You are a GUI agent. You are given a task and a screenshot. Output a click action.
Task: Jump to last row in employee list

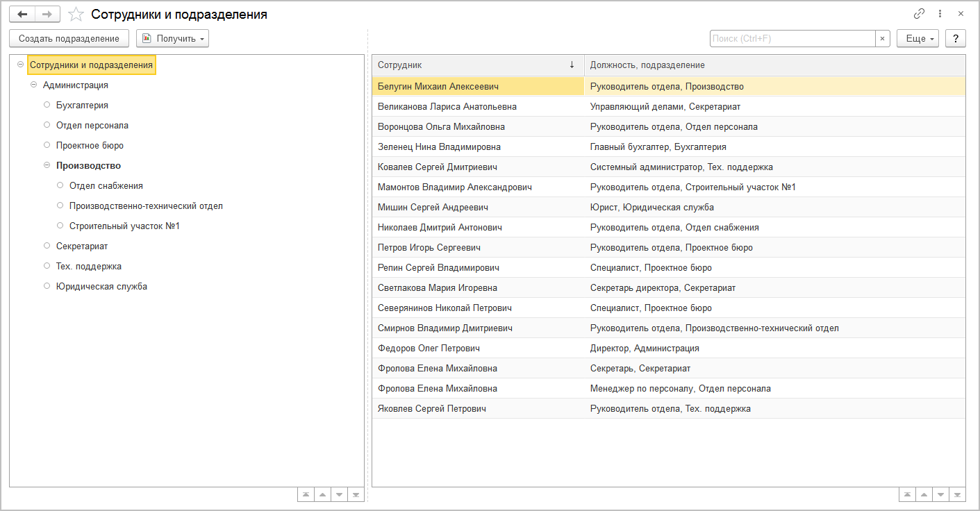pyautogui.click(x=957, y=494)
